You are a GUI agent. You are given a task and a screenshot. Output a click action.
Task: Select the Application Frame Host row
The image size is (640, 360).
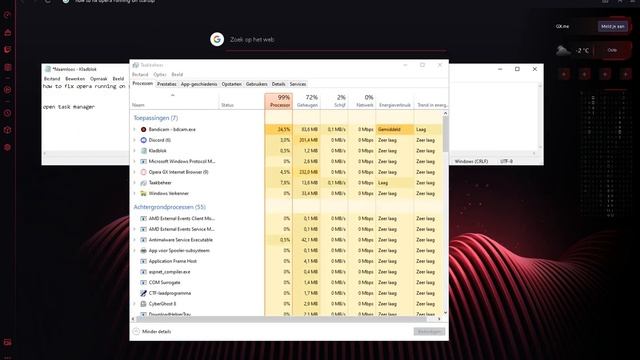click(x=286, y=261)
